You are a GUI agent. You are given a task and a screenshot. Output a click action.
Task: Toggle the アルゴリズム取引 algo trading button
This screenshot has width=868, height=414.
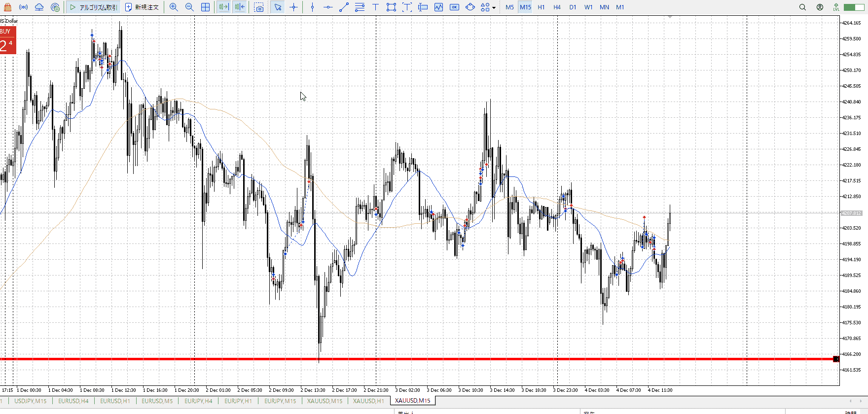94,7
